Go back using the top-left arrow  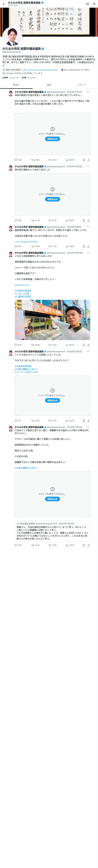(4, 4)
